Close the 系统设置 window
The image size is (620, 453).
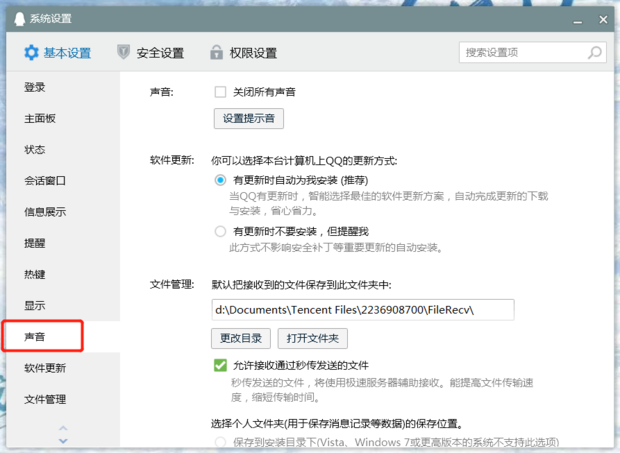tap(603, 19)
